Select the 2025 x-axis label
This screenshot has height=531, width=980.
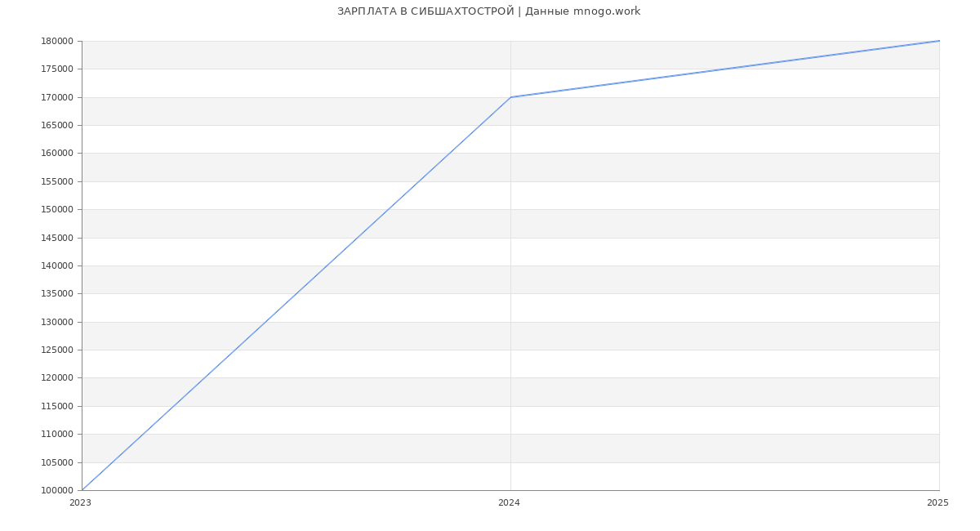(x=938, y=502)
